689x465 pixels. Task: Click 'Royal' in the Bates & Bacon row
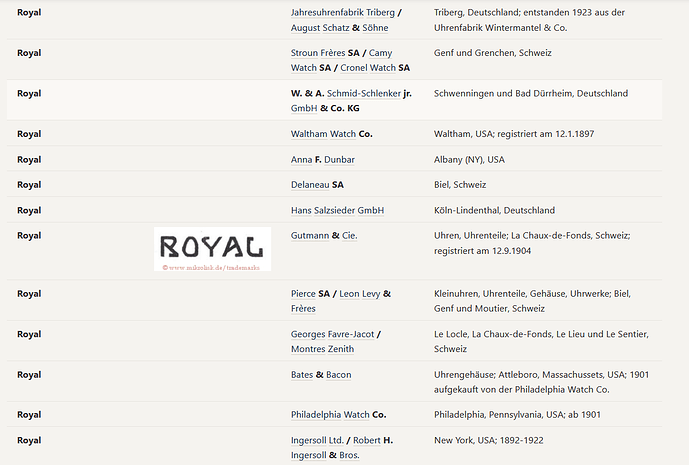(29, 375)
